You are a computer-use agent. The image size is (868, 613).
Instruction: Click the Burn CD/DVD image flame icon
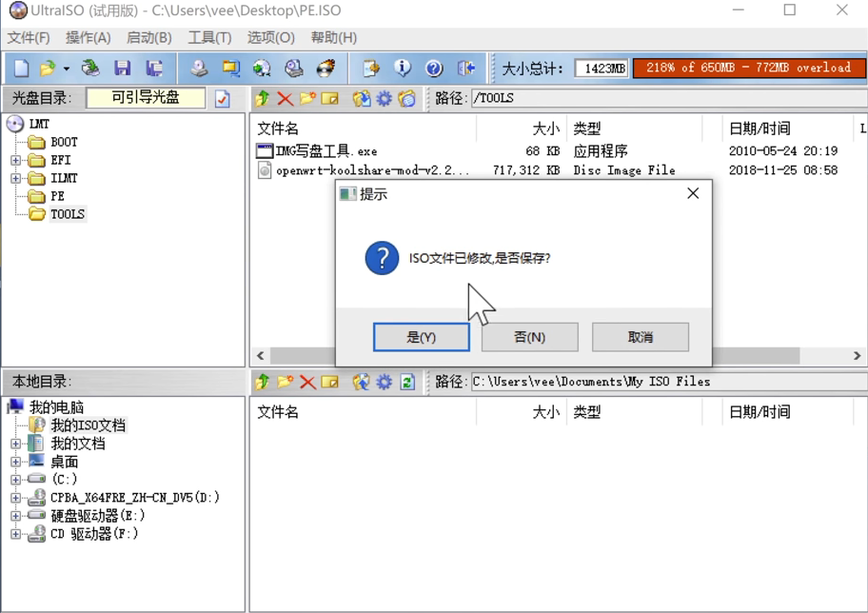pyautogui.click(x=325, y=69)
